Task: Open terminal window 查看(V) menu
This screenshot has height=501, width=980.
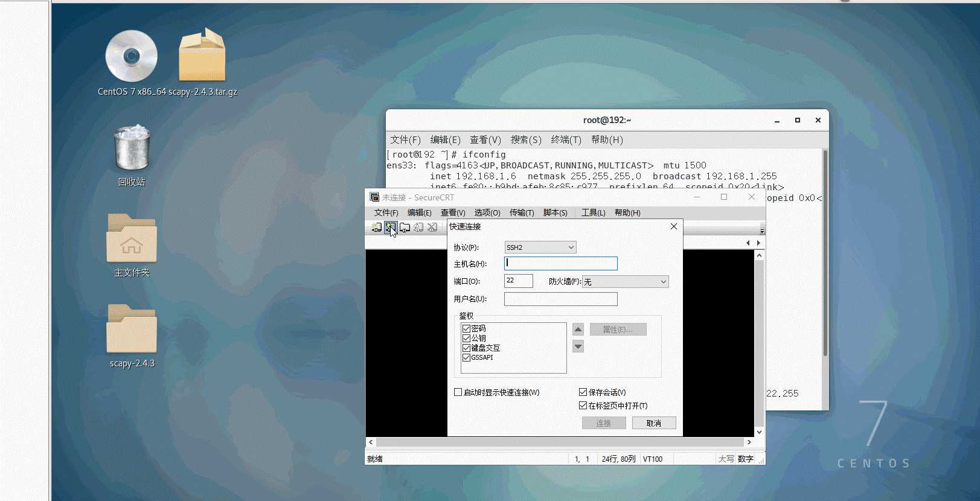Action: (x=485, y=139)
